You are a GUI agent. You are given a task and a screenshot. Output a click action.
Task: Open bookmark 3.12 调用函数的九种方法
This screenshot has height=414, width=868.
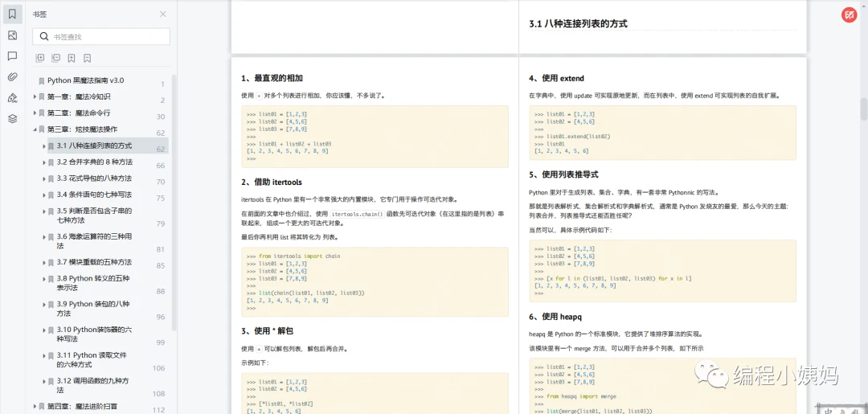click(93, 385)
